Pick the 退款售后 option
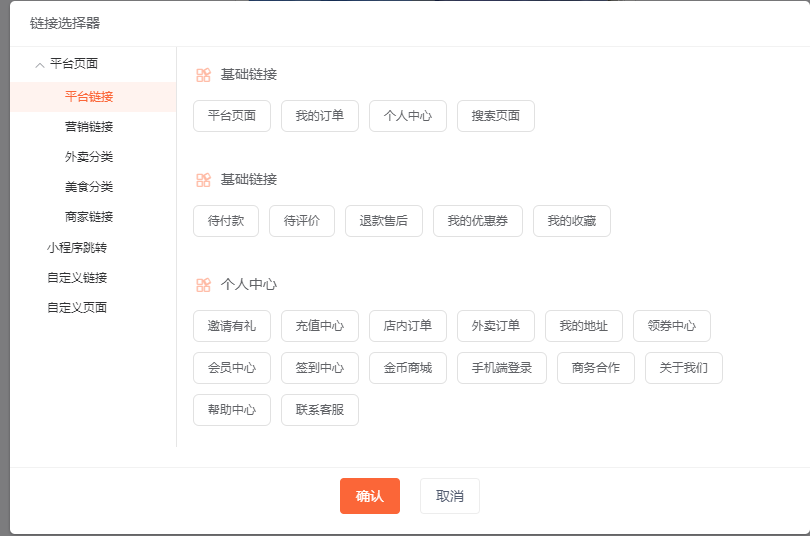810x536 pixels. [x=384, y=221]
